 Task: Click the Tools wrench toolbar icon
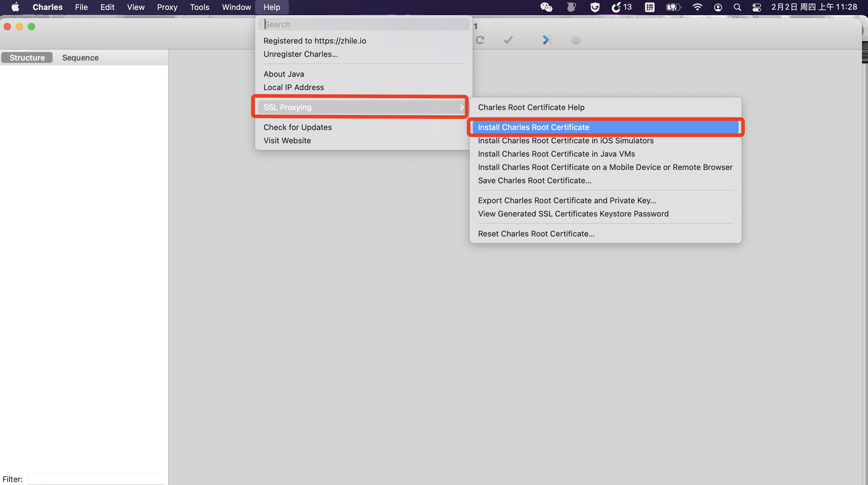[547, 40]
